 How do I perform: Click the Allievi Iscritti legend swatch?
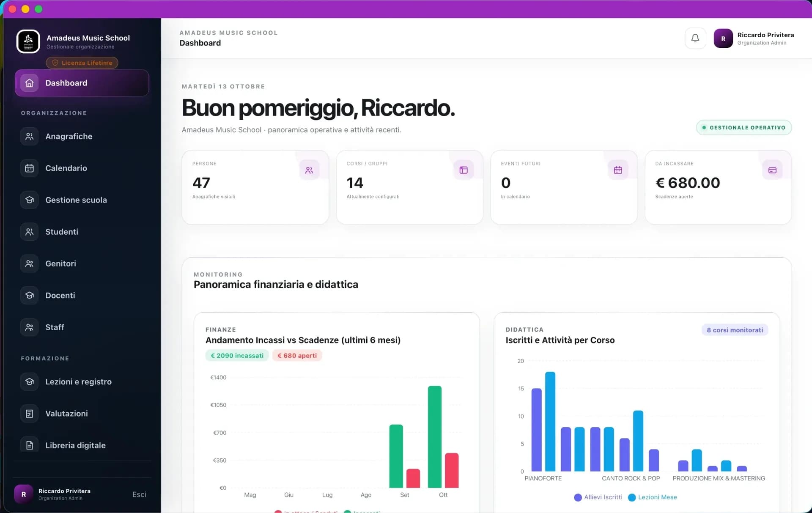(578, 497)
